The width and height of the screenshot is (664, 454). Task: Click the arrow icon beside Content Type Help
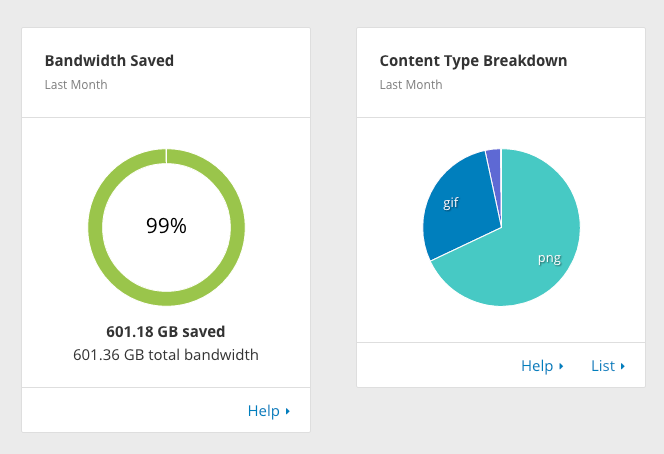click(561, 367)
